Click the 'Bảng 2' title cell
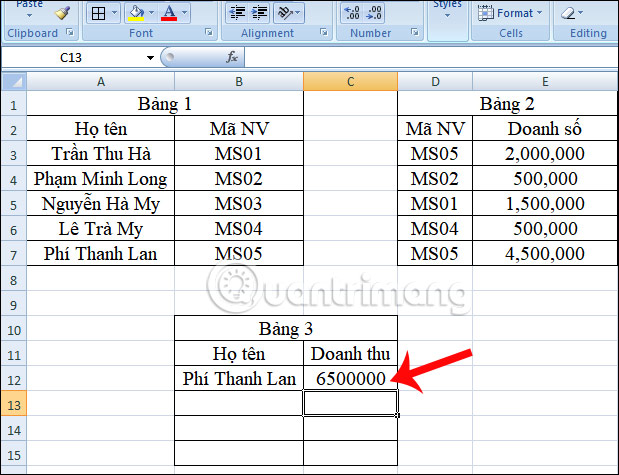 pos(507,104)
